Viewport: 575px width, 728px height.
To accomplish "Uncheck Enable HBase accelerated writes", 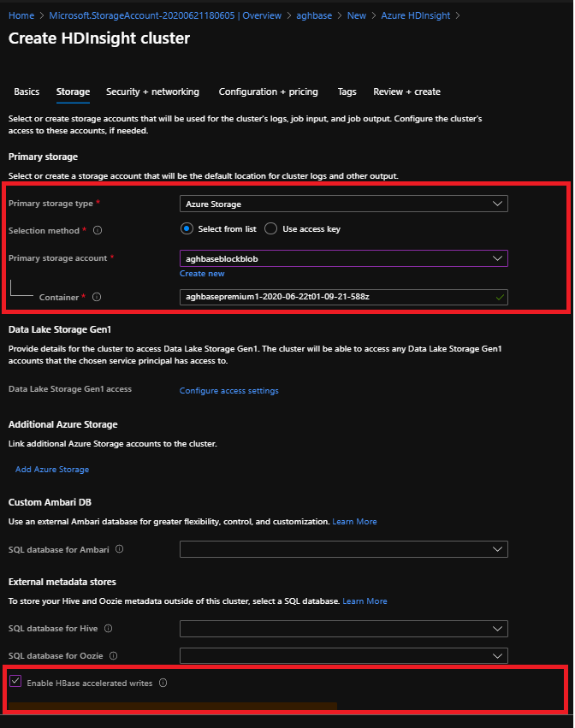I will click(x=15, y=682).
